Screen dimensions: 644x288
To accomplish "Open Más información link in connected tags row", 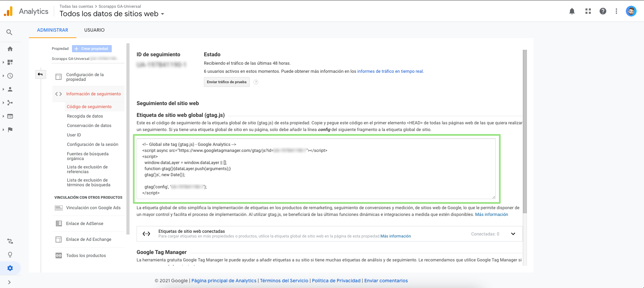I will click(396, 236).
